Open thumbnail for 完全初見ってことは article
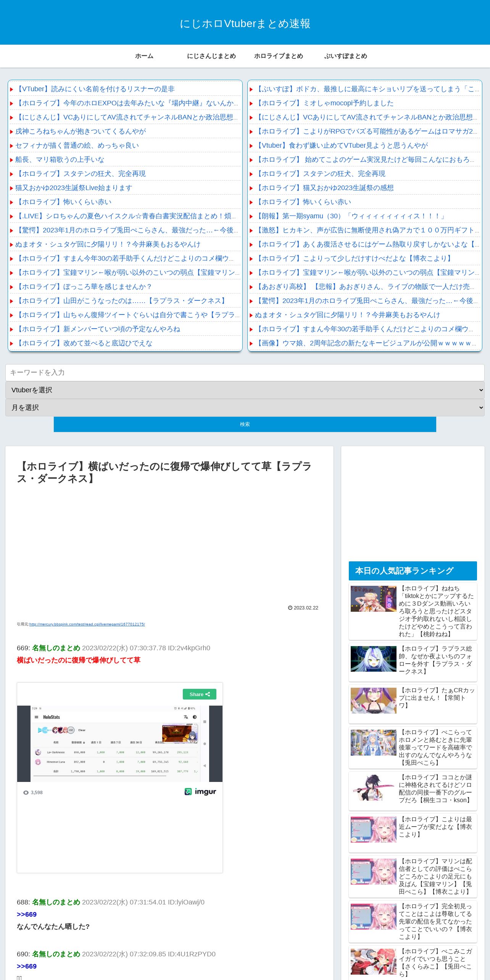 click(x=373, y=917)
